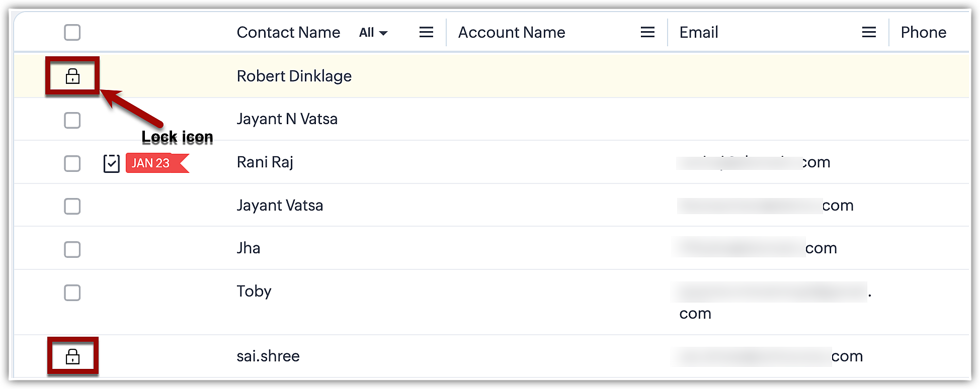Open the sai.shree contact record
The width and height of the screenshot is (980, 389).
tap(268, 356)
